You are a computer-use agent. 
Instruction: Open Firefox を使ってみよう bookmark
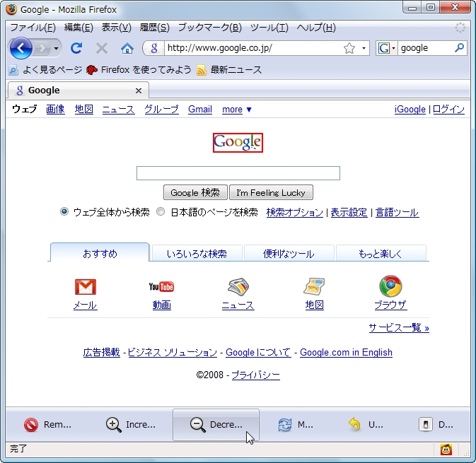coord(139,70)
